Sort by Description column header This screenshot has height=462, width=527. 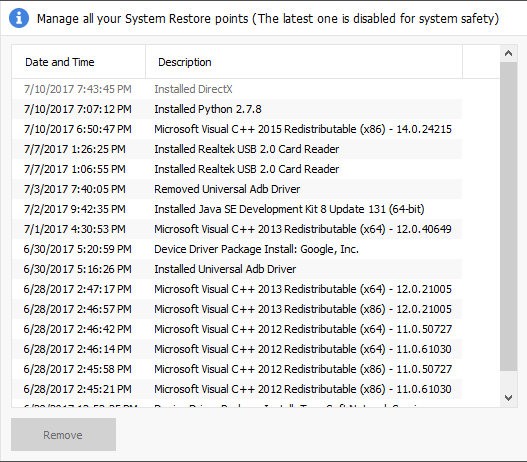pyautogui.click(x=304, y=62)
